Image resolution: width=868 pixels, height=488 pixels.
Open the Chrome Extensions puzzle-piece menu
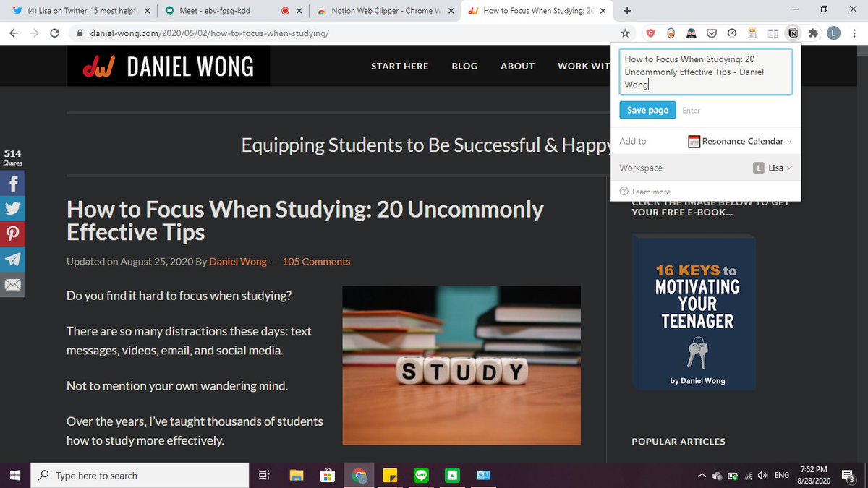click(814, 33)
